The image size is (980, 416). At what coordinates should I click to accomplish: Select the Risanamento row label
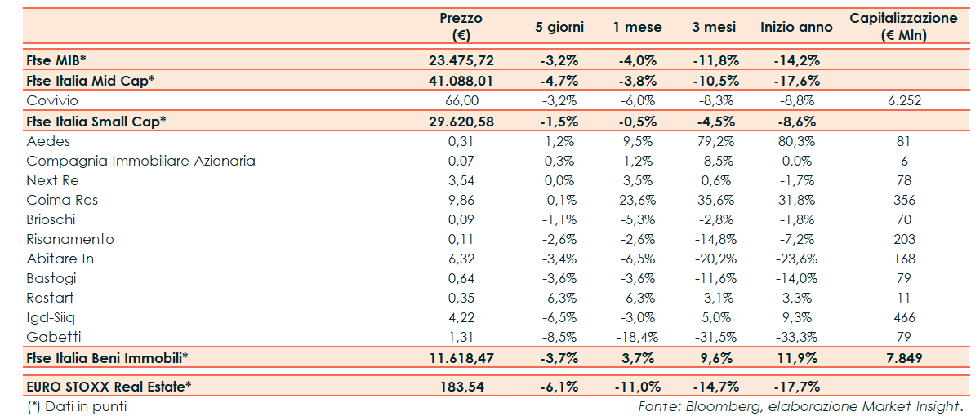click(x=70, y=239)
